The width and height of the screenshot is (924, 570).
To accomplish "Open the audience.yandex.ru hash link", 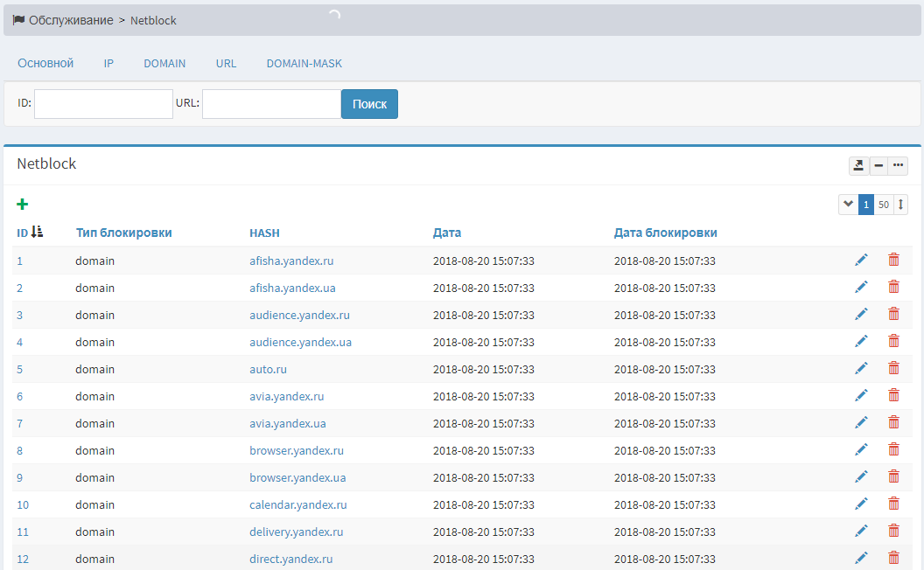I will coord(299,315).
